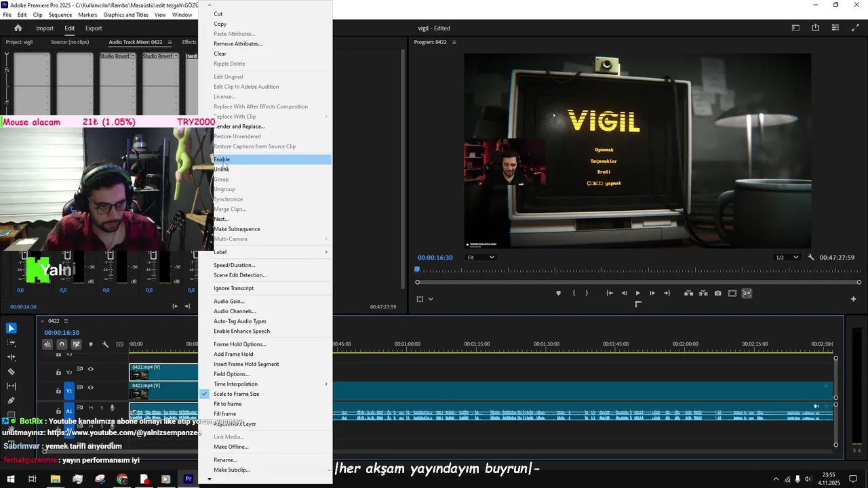
Task: Hide track V2 eye icon
Action: (x=90, y=369)
